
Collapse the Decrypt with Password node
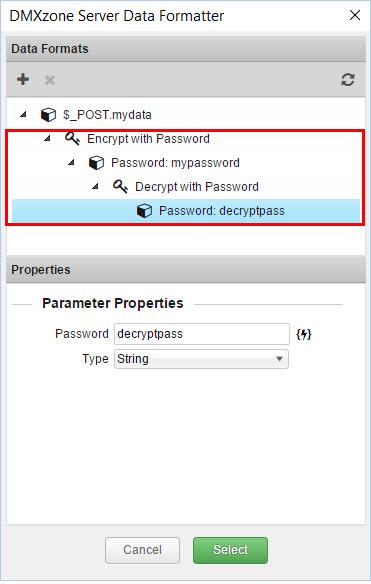pos(95,186)
